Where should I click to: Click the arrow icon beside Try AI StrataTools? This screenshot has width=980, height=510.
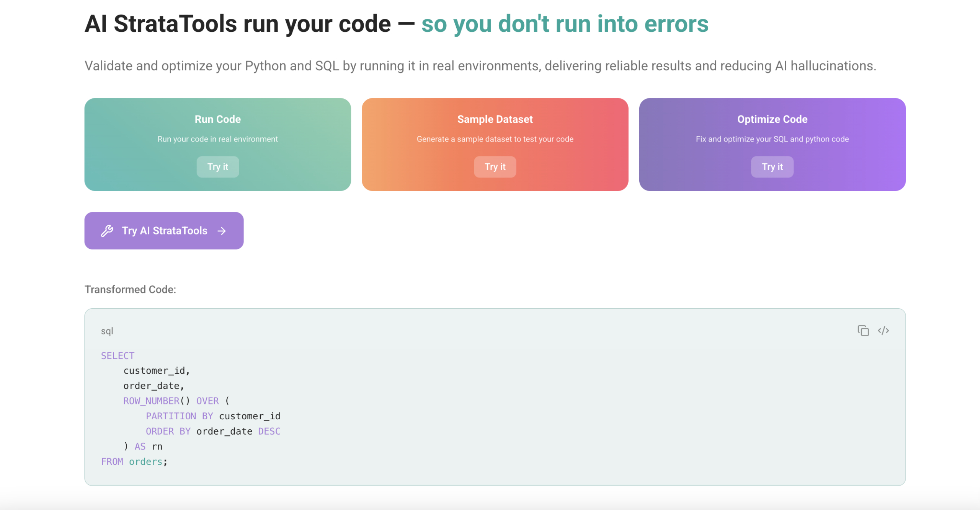[x=222, y=231]
